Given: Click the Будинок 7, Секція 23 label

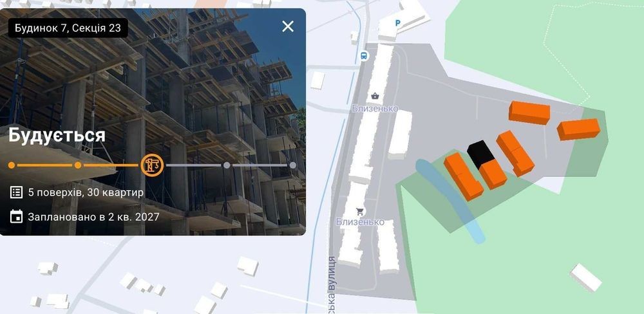Looking at the screenshot, I should click(68, 28).
